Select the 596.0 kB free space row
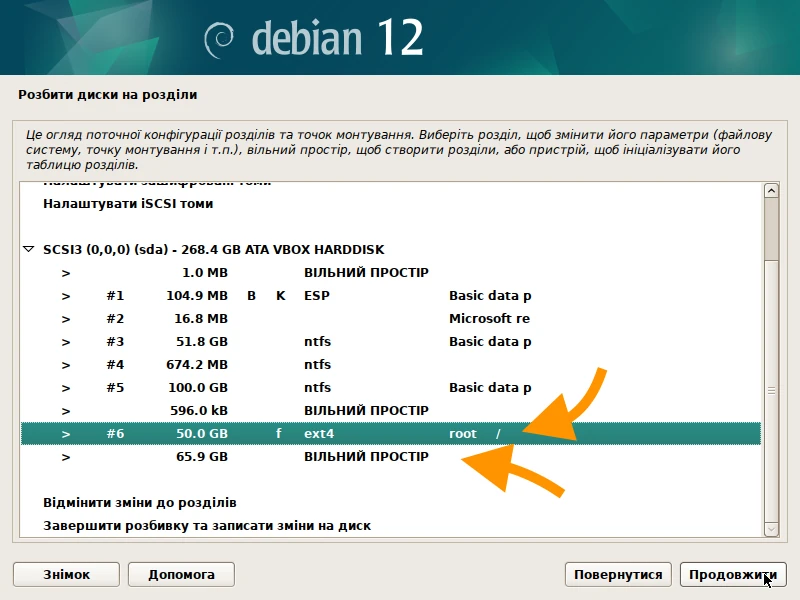 coord(391,410)
